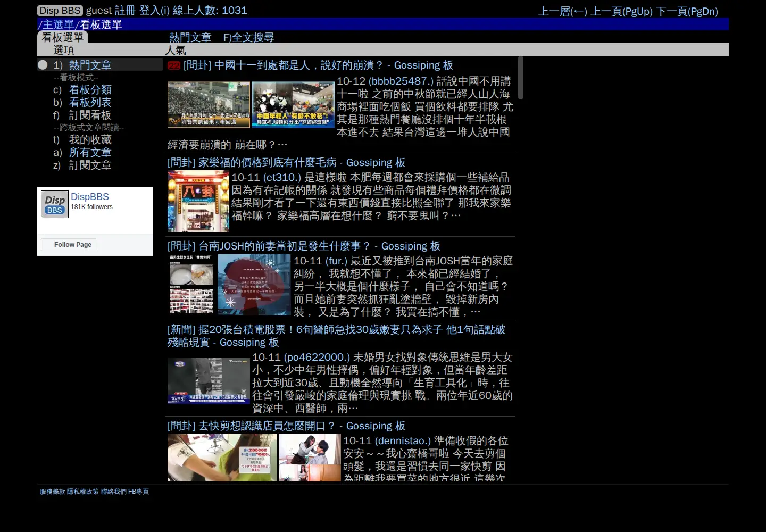The width and height of the screenshot is (766, 532).
Task: Open sidebar item 所有文章
Action: coord(90,152)
